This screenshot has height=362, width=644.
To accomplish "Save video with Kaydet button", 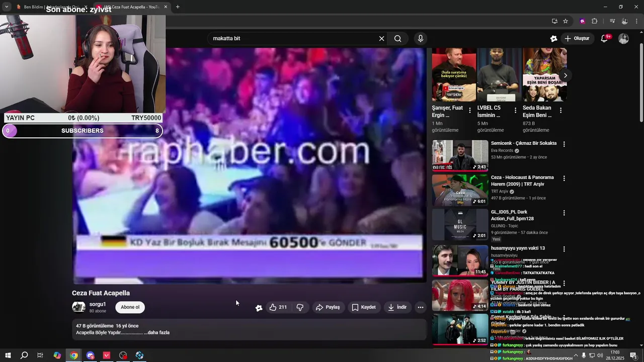I will 364,307.
